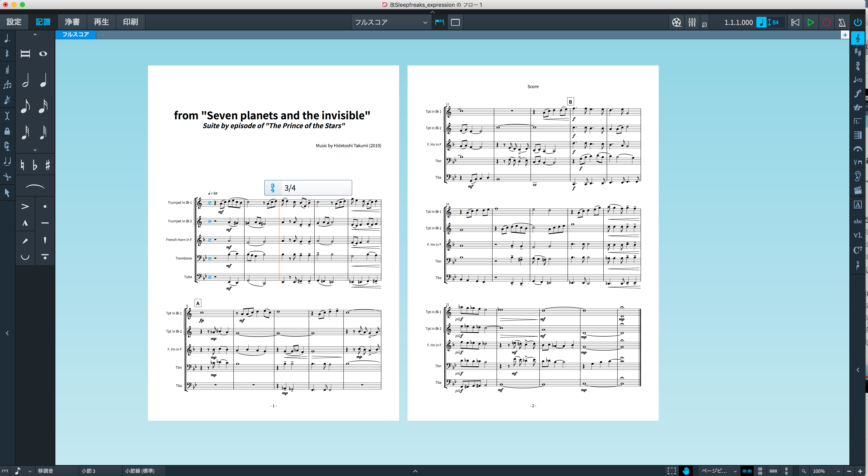The width and height of the screenshot is (868, 476).
Task: Open the 100% zoom level dropdown
Action: pos(826,471)
